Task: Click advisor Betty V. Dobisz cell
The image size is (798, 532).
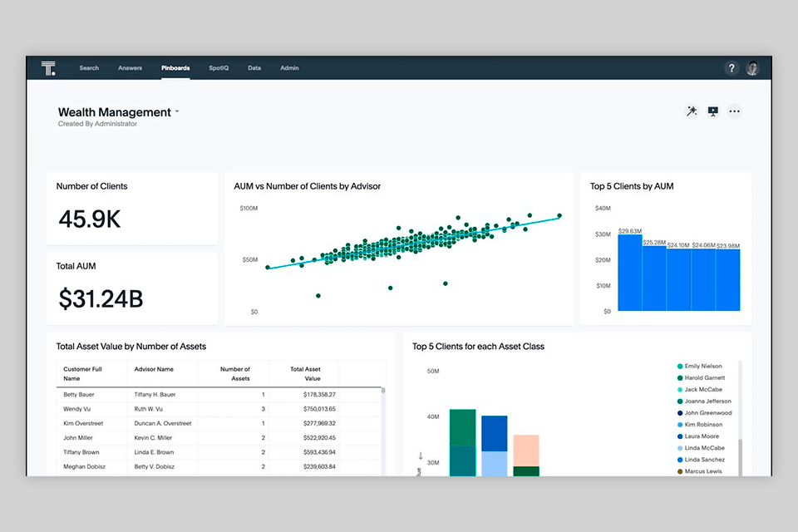Action: pyautogui.click(x=155, y=466)
